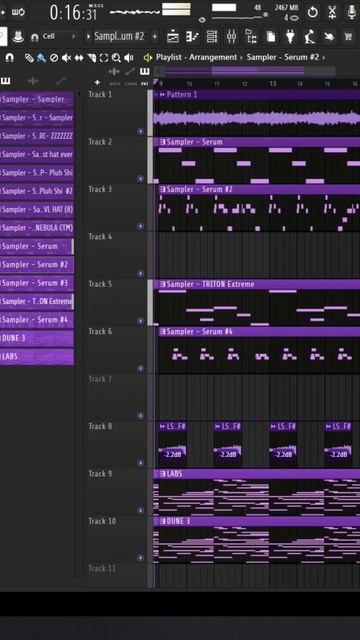
Task: Open the Playlist view icon
Action: click(173, 37)
